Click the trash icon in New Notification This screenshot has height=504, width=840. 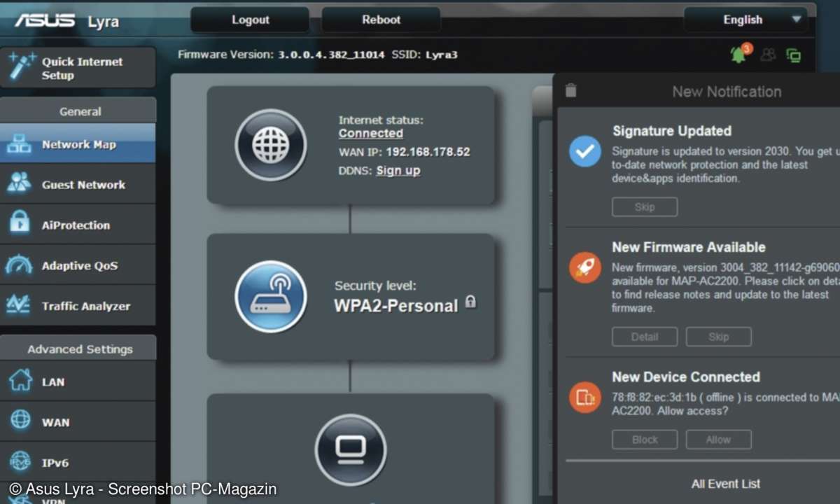click(570, 90)
